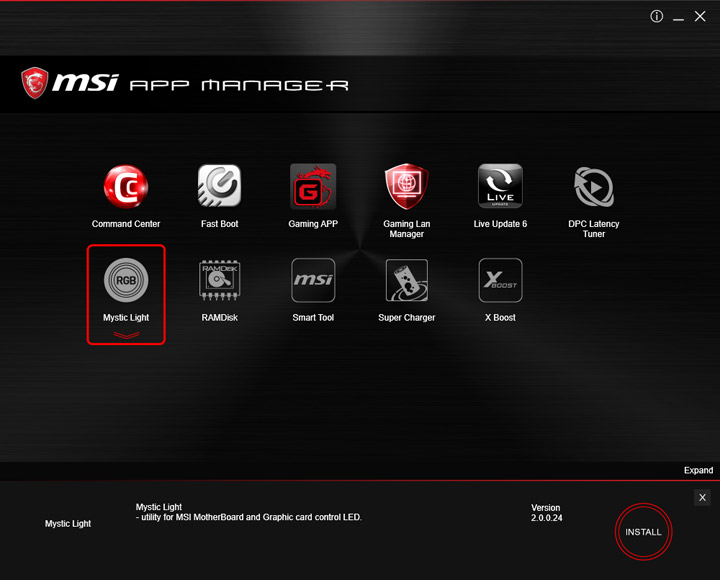This screenshot has height=580, width=720.
Task: Open the info icon in the title bar
Action: pyautogui.click(x=657, y=17)
